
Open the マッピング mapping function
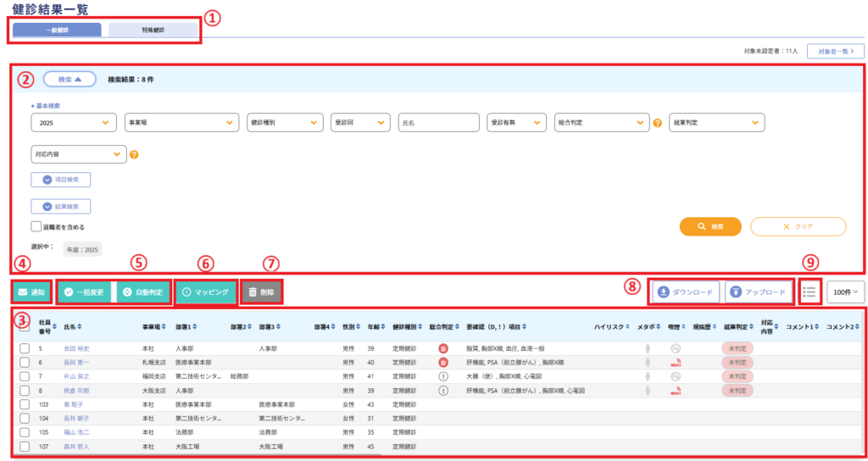click(206, 292)
